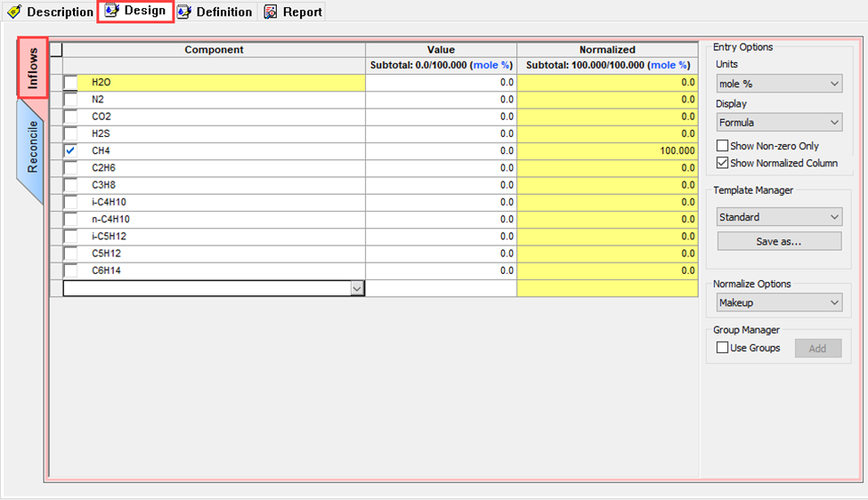Expand the new component selector dropdown
Viewport: 868px width, 500px height.
pos(357,288)
